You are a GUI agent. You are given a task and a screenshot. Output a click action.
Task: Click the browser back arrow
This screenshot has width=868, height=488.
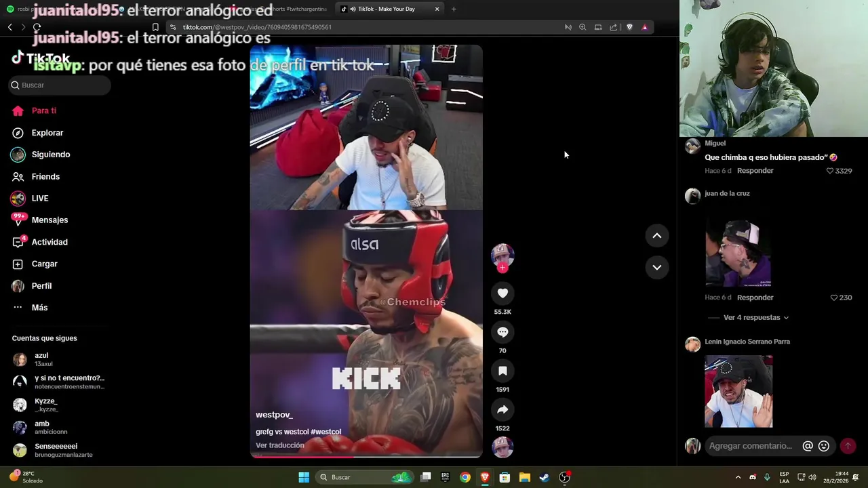(10, 27)
